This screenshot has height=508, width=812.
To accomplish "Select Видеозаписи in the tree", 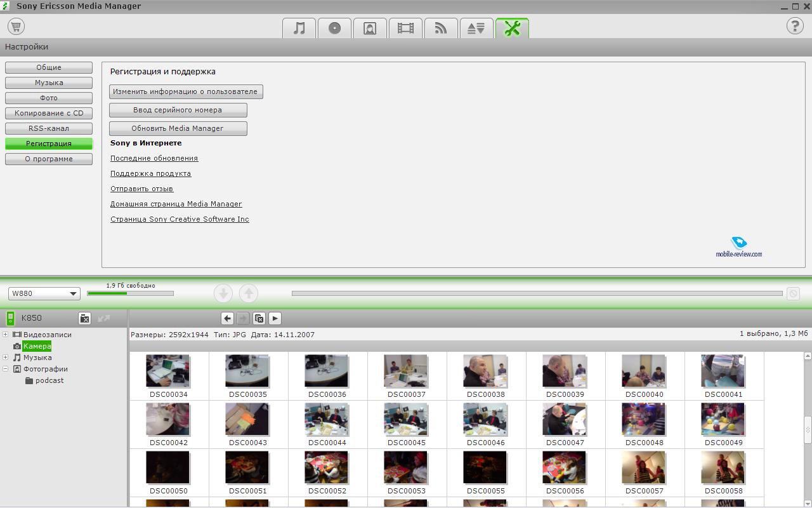I will (x=47, y=335).
